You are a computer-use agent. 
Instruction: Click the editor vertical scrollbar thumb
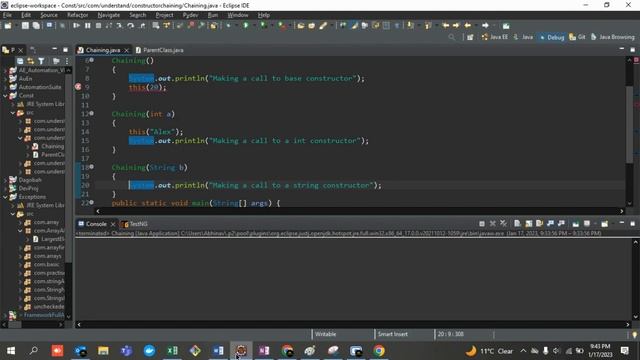coord(629,124)
